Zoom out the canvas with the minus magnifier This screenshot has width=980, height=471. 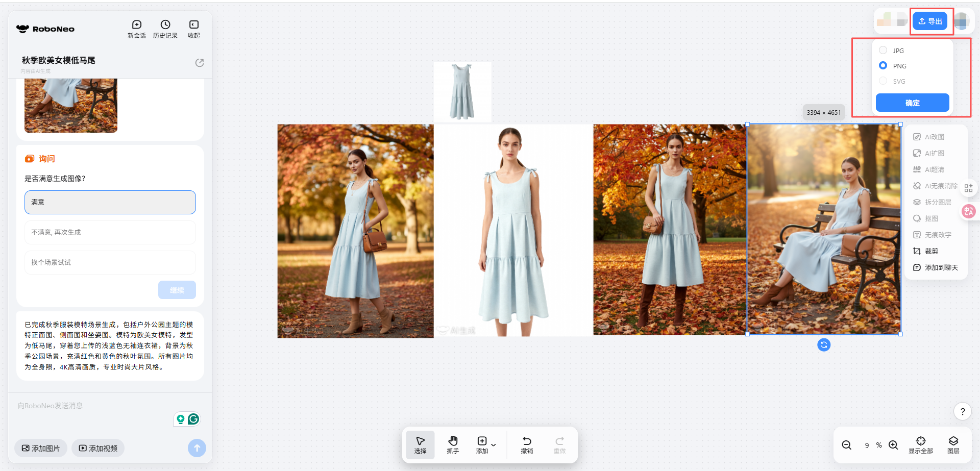pyautogui.click(x=846, y=445)
